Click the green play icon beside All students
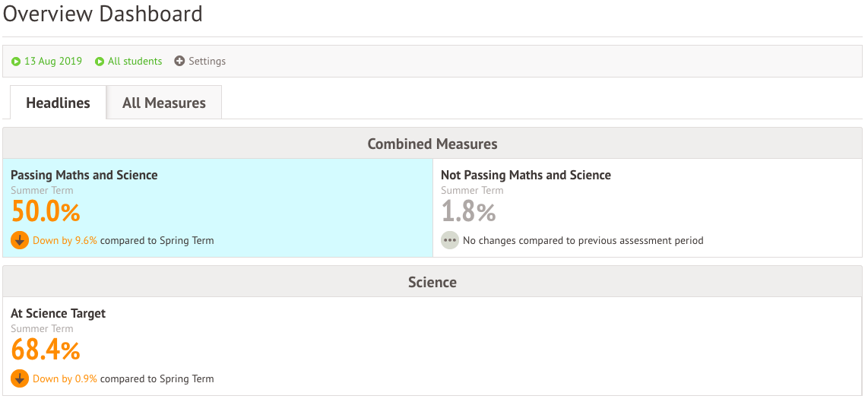Image resolution: width=868 pixels, height=402 pixels. [x=100, y=62]
